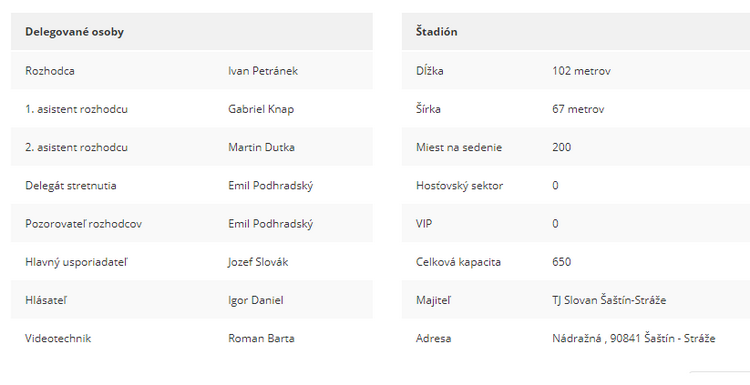The height and width of the screenshot is (385, 750).
Task: Select first assistant Gabriel Knap
Action: click(x=261, y=109)
